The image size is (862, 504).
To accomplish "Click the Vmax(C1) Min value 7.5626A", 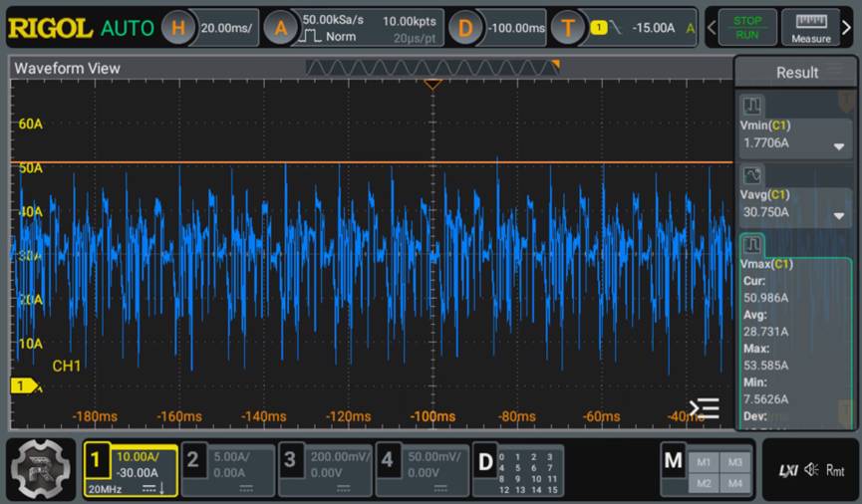I will coord(765,399).
